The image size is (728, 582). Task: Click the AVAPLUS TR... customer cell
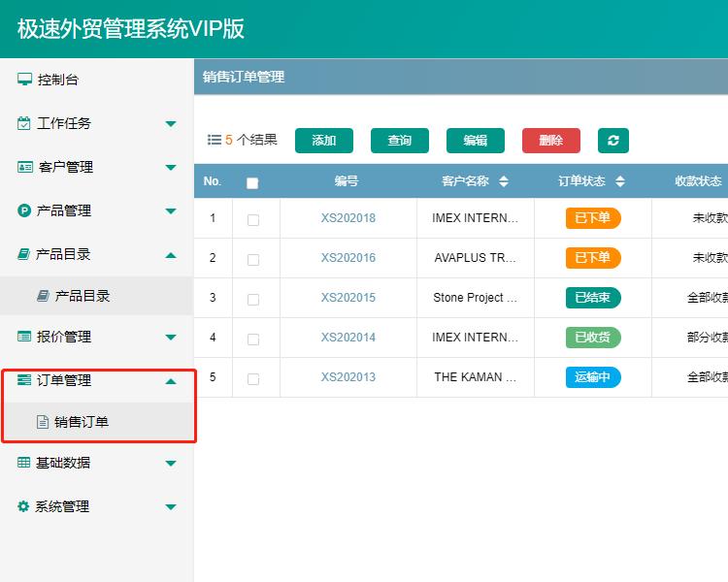point(476,258)
